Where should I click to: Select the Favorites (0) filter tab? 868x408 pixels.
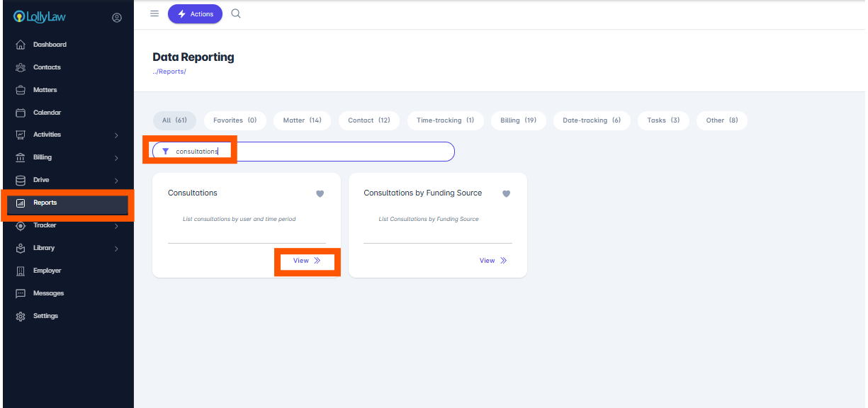[x=235, y=120]
